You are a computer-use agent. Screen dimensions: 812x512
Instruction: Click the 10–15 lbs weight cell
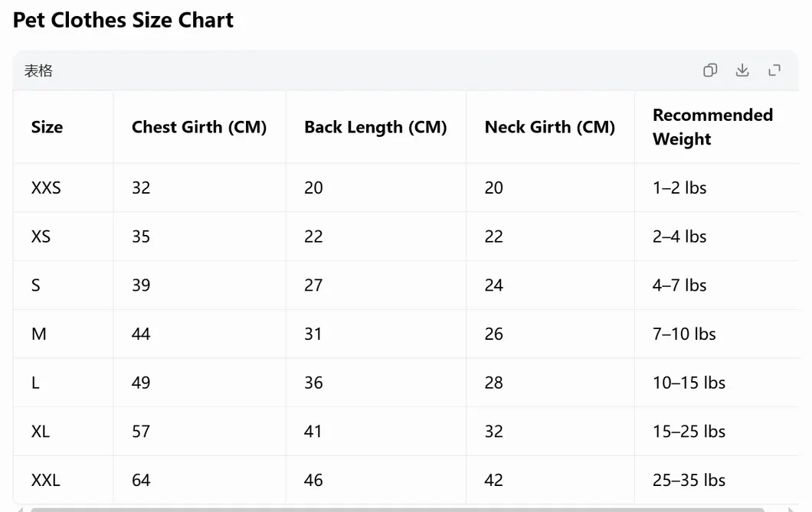[x=689, y=383]
